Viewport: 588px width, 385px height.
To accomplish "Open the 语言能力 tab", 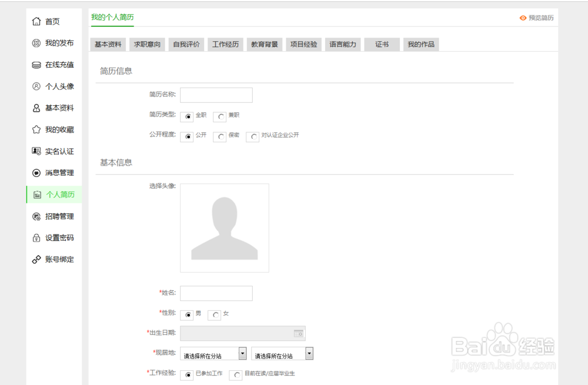I will (x=343, y=43).
